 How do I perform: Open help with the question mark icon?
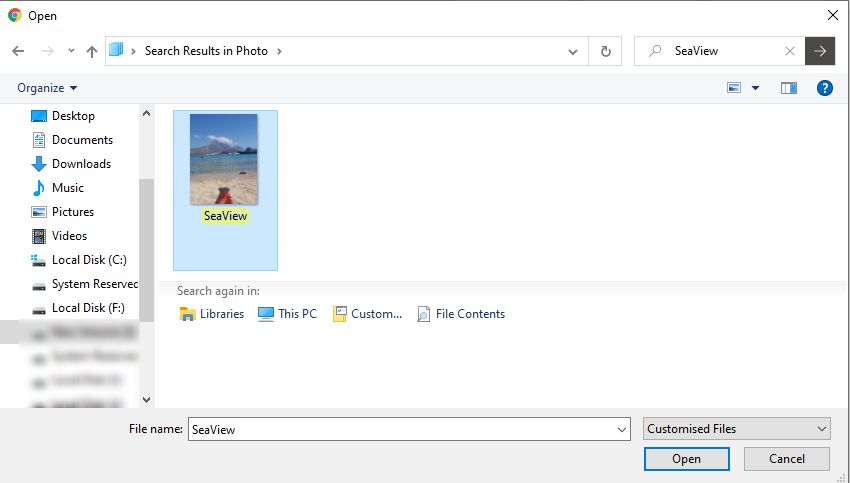click(825, 88)
